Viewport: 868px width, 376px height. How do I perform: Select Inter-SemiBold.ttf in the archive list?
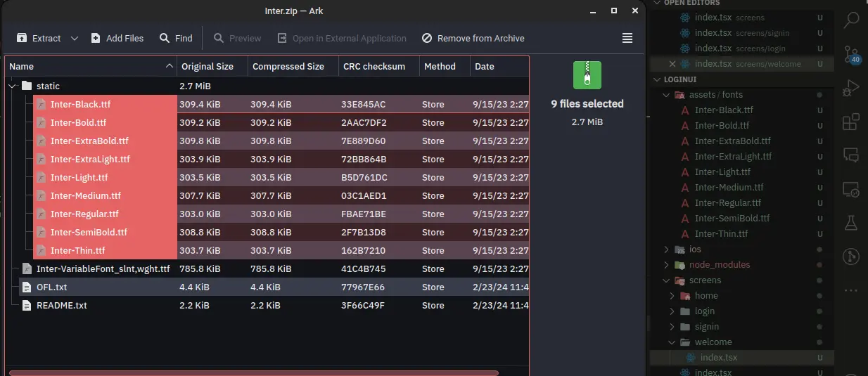[89, 232]
